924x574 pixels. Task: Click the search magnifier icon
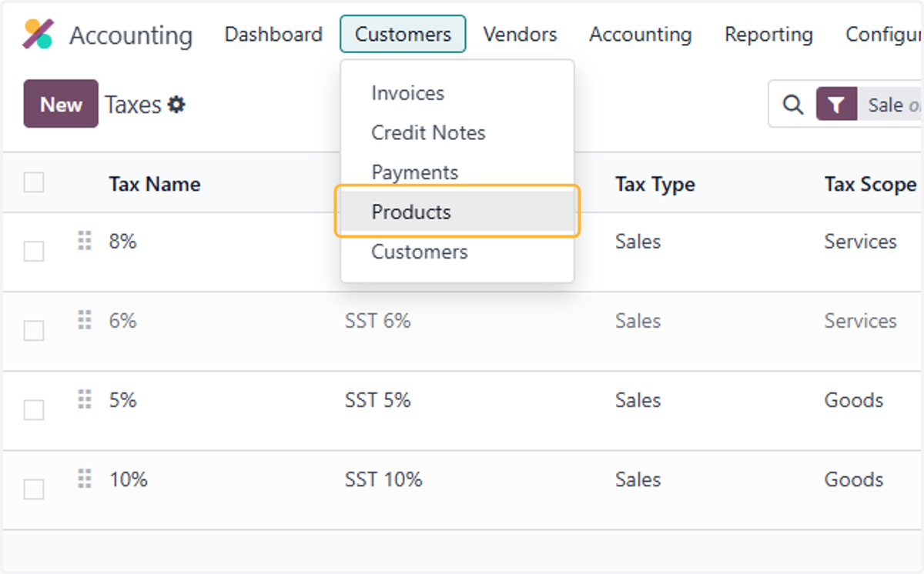click(x=792, y=105)
